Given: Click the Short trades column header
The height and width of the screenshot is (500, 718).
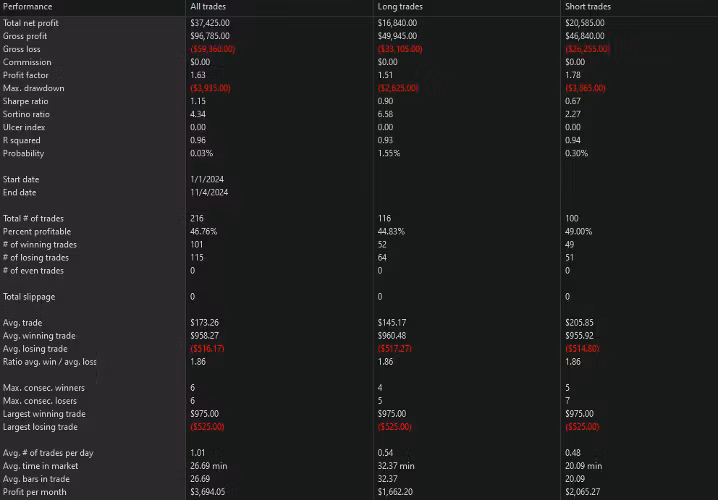Looking at the screenshot, I should (588, 7).
